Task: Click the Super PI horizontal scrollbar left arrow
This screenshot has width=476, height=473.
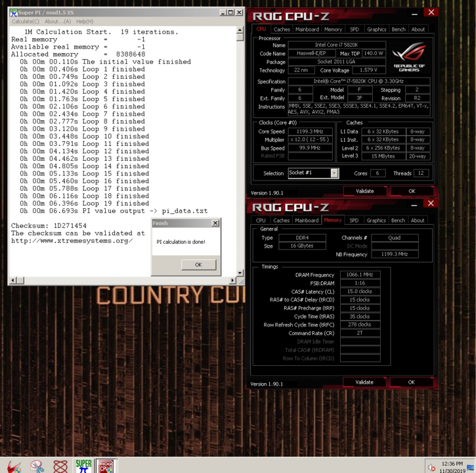Action: click(x=12, y=280)
